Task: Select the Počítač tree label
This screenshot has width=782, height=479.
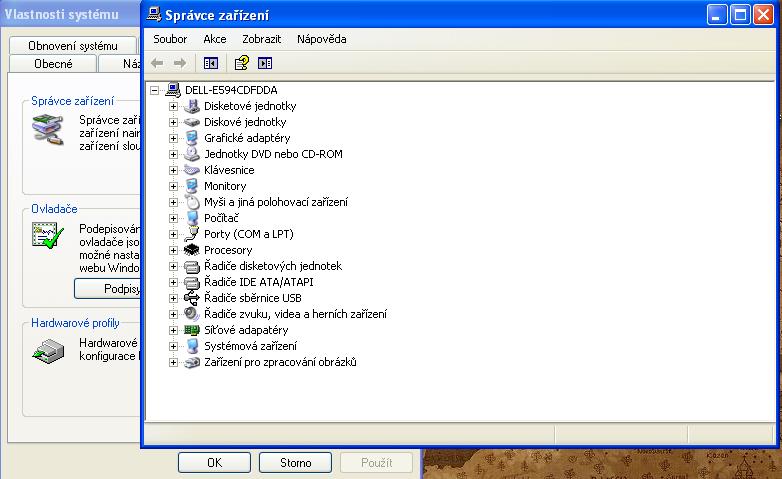Action: [221, 218]
